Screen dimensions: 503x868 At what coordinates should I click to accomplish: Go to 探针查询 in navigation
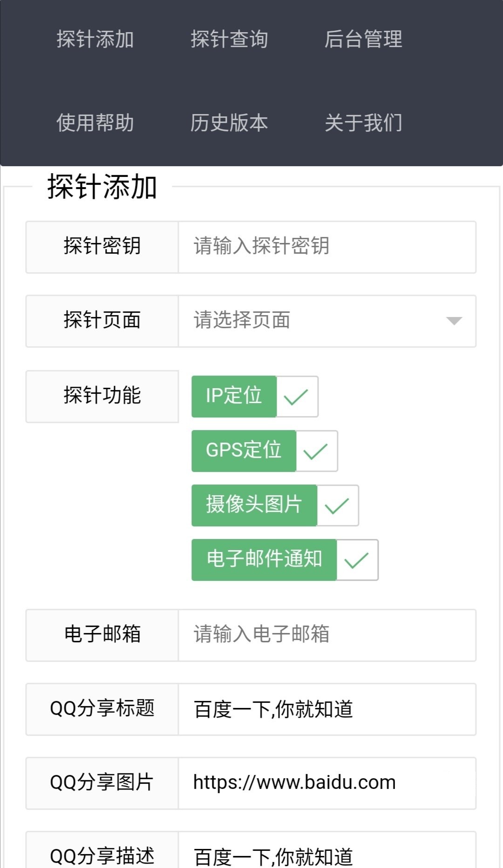229,39
